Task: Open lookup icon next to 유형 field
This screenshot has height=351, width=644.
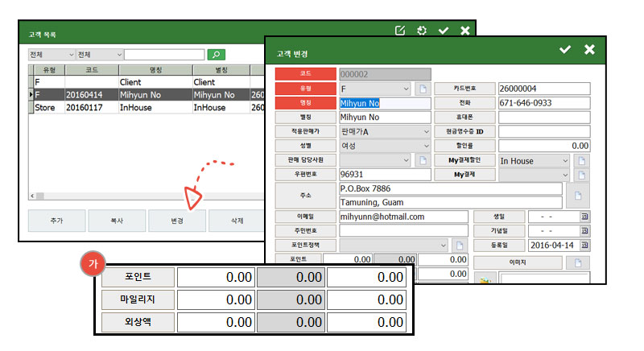Action: tap(423, 89)
